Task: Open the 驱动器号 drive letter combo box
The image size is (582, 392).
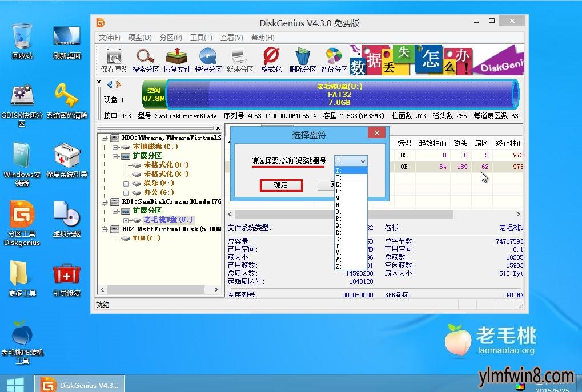Action: 351,161
